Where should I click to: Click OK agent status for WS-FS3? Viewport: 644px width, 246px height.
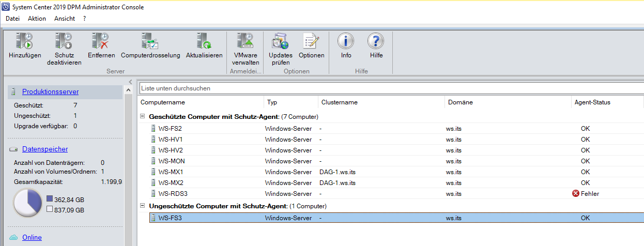coord(585,218)
